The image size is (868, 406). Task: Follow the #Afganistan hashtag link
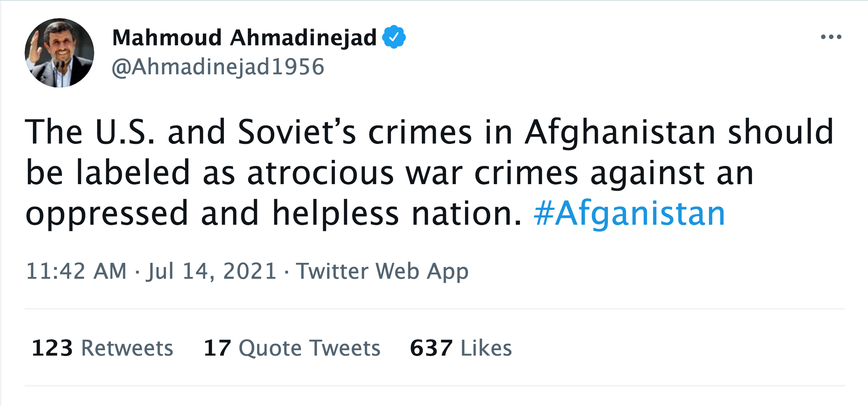pyautogui.click(x=629, y=214)
